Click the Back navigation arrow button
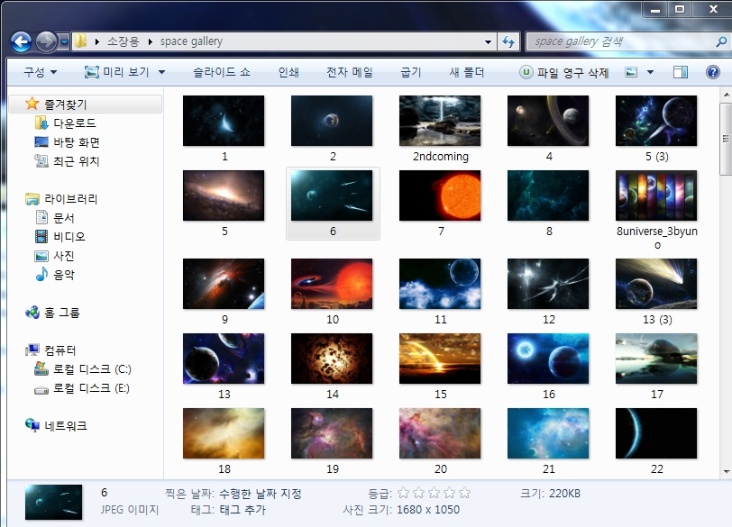 tap(21, 42)
